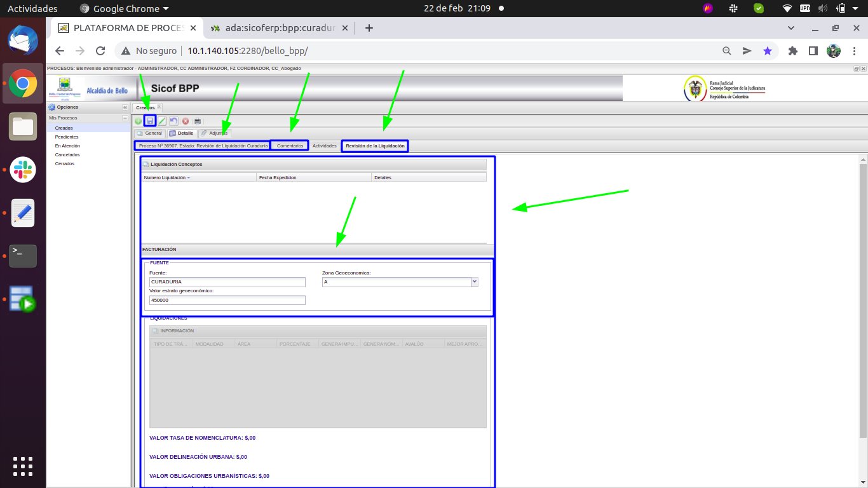The image size is (868, 488).
Task: Save the process with the floppy disk icon
Action: tap(150, 121)
